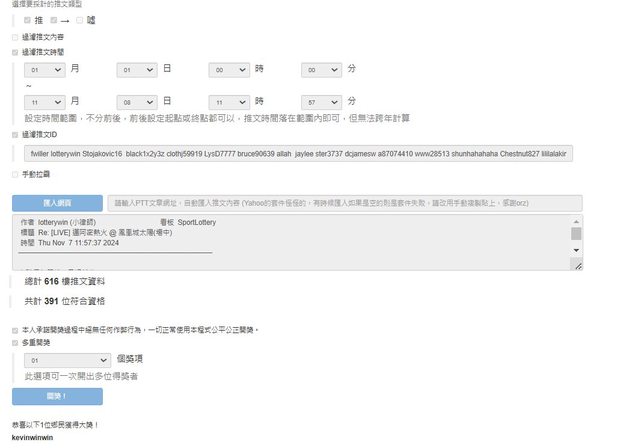Open the end month dropdown
The image size is (641, 448).
click(x=45, y=102)
